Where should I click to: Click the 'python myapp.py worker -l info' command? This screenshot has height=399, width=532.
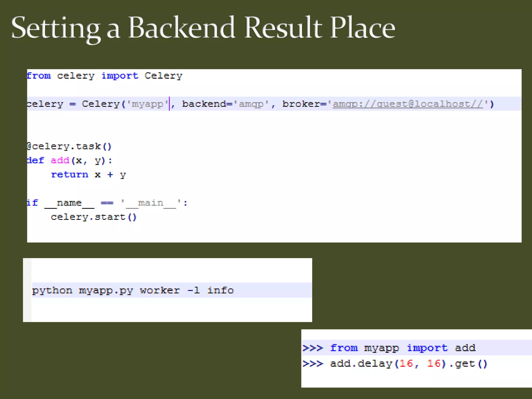133,290
